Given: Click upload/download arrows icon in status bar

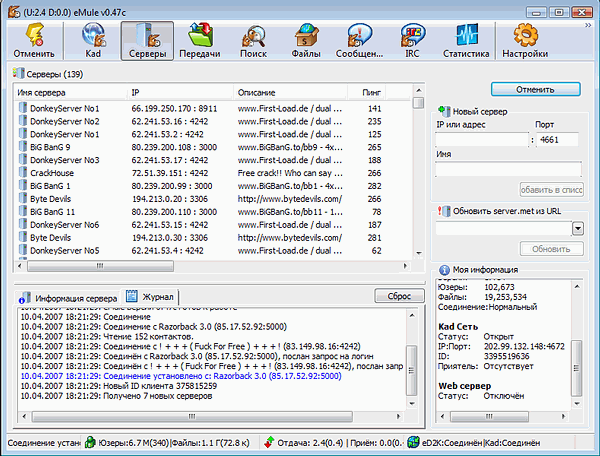Looking at the screenshot, I should (269, 442).
